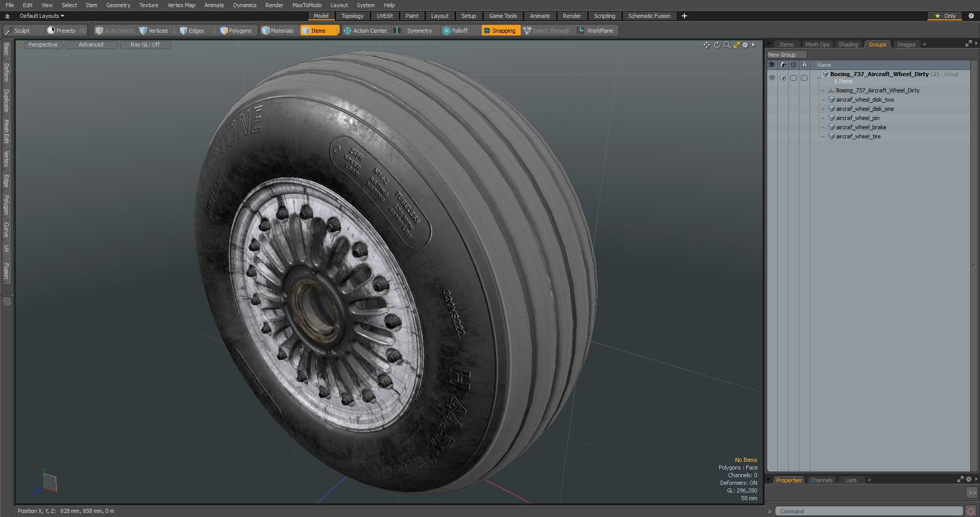Toggle visibility eye of Boeing group

click(x=772, y=78)
